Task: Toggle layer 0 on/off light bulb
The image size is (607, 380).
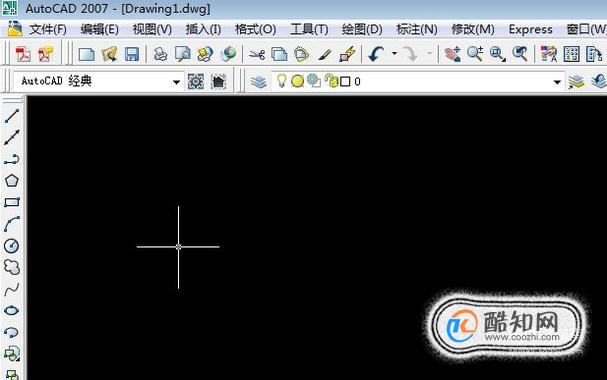Action: coord(281,80)
